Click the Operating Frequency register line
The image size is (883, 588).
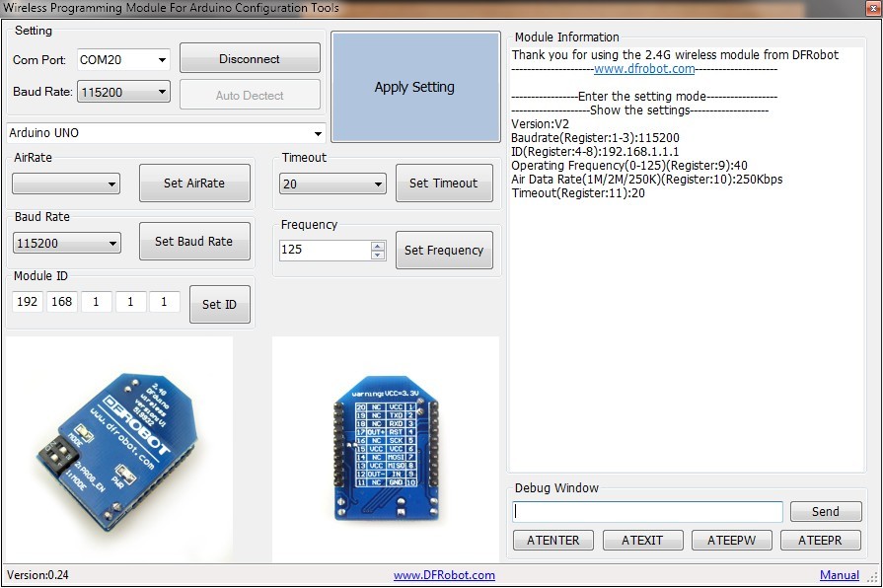click(629, 165)
